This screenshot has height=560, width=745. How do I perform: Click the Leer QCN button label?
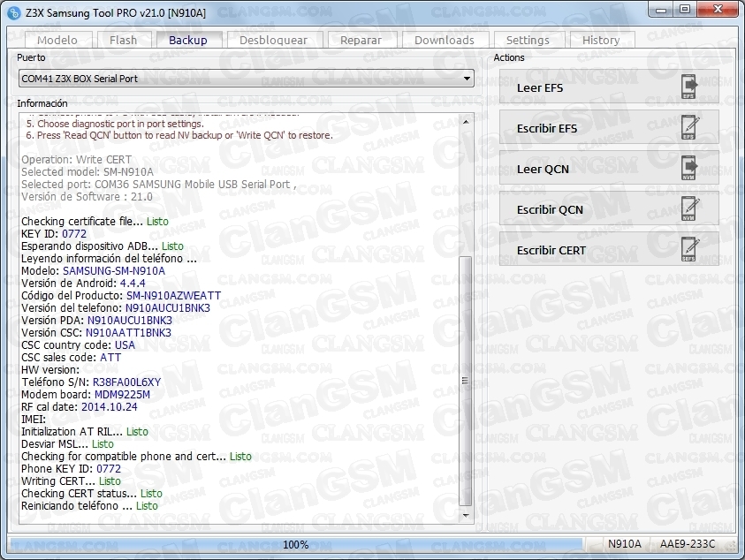(x=543, y=169)
